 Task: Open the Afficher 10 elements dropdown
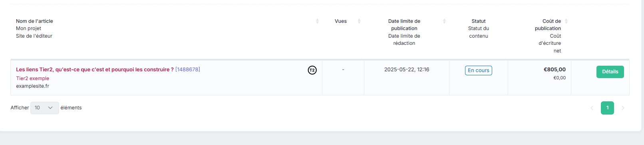tap(45, 108)
